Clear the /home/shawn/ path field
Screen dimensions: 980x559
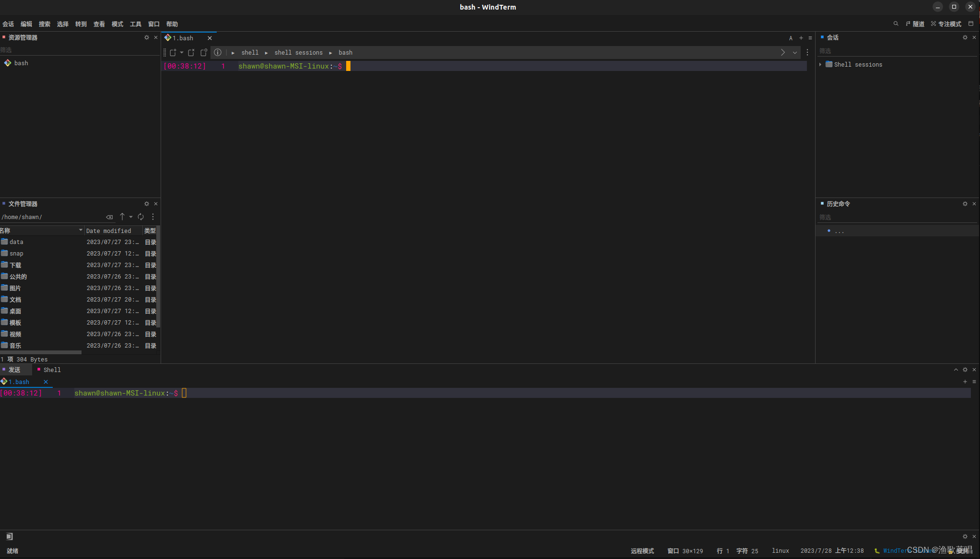(109, 217)
